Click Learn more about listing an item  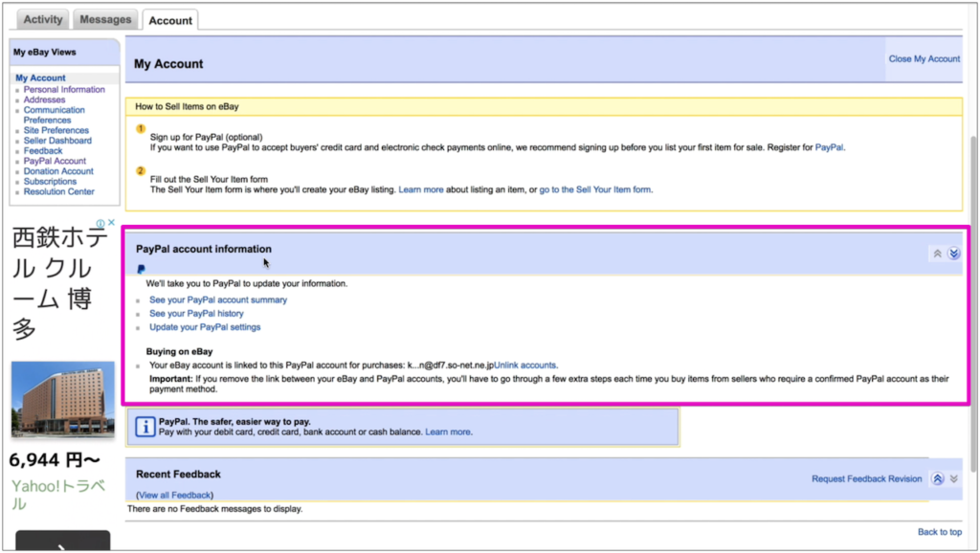pyautogui.click(x=421, y=189)
